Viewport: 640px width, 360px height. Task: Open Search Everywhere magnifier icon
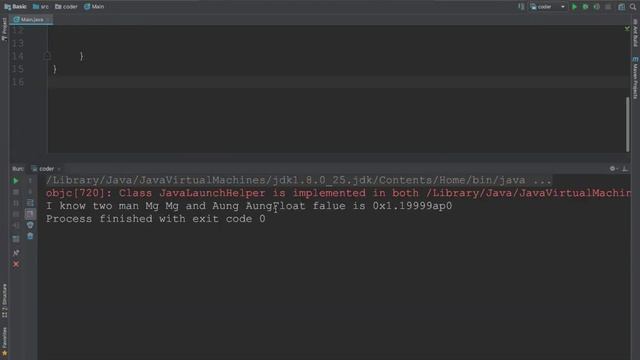coord(633,7)
